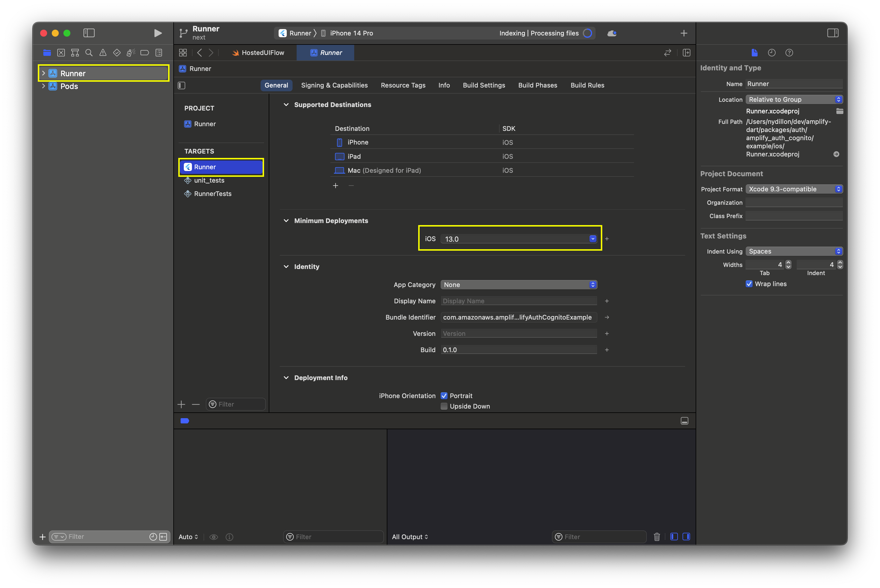Open the report navigator icon
Image resolution: width=880 pixels, height=588 pixels.
point(159,53)
